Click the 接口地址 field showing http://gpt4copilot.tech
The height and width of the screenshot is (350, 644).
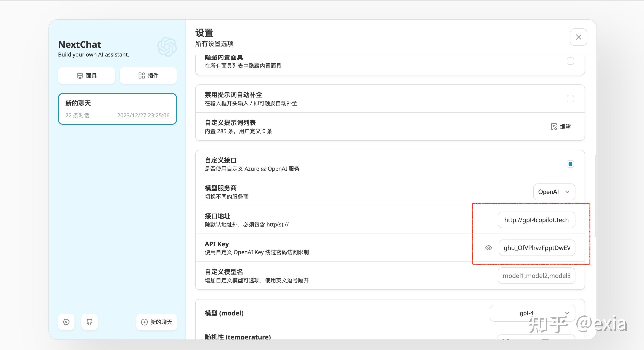[536, 220]
